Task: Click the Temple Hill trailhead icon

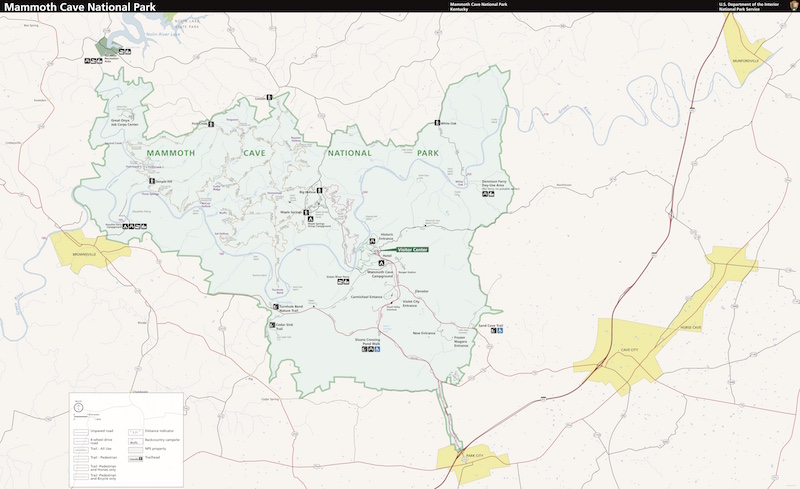Action: (152, 181)
